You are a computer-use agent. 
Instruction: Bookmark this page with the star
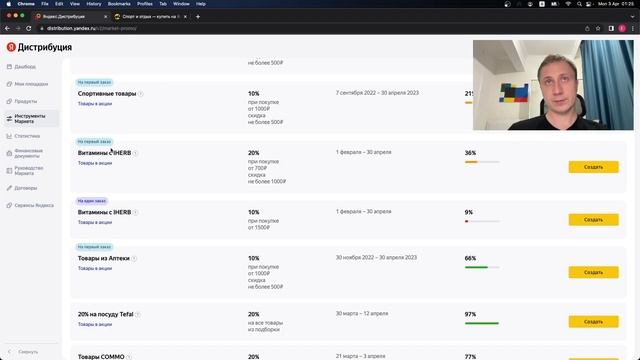pos(598,28)
